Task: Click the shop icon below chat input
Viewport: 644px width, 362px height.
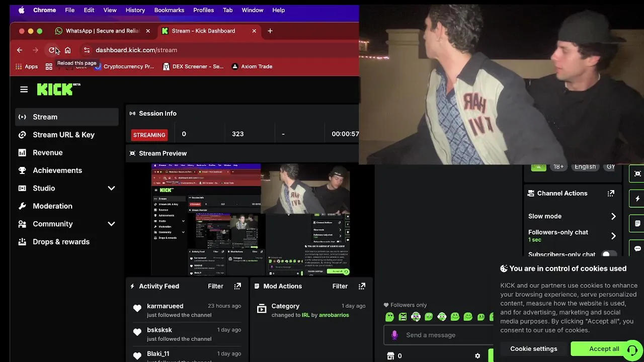Action: 390,356
